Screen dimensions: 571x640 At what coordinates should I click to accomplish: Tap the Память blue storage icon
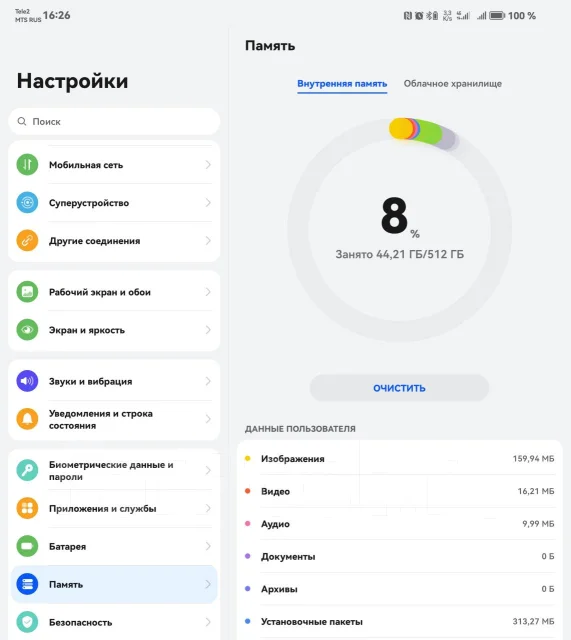point(27,584)
